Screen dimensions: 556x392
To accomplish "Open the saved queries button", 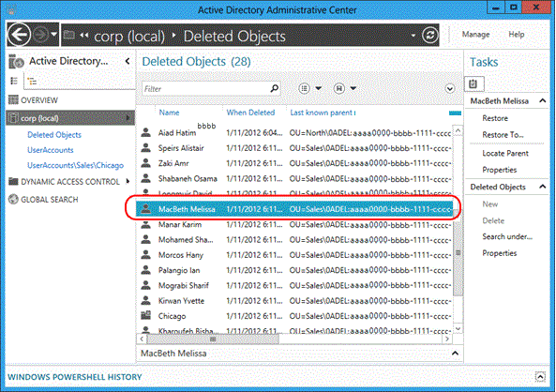I will 339,88.
